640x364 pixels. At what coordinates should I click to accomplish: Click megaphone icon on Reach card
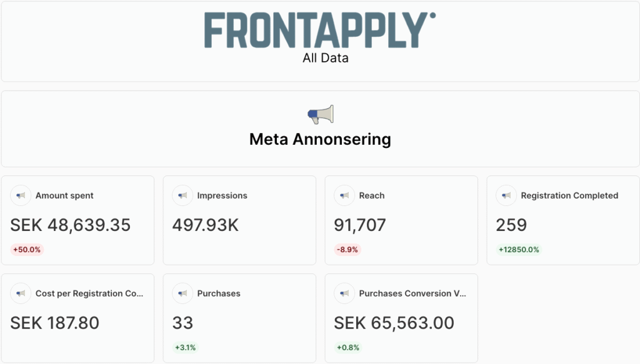(344, 195)
